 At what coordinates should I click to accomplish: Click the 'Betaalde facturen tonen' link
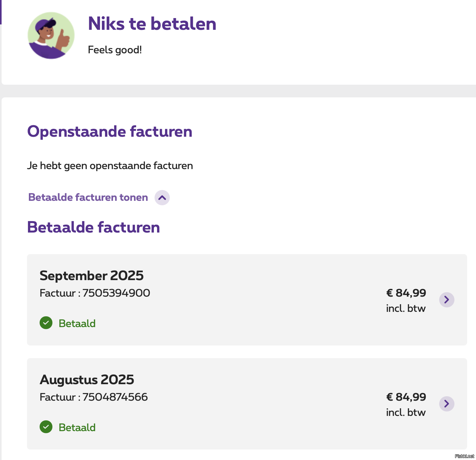(88, 197)
